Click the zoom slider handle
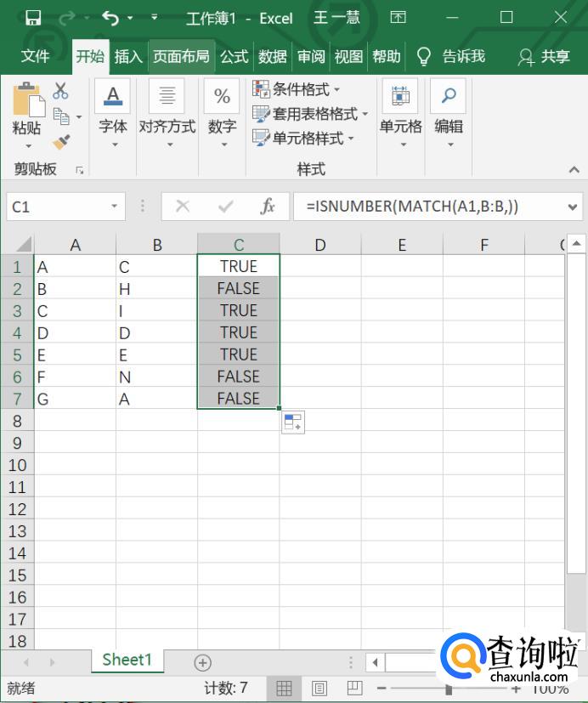Image resolution: width=588 pixels, height=703 pixels. pyautogui.click(x=449, y=689)
